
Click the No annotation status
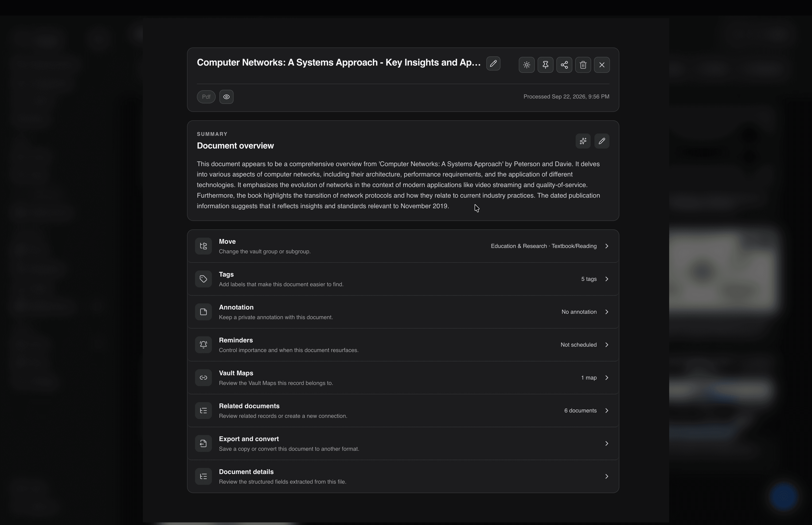(579, 312)
